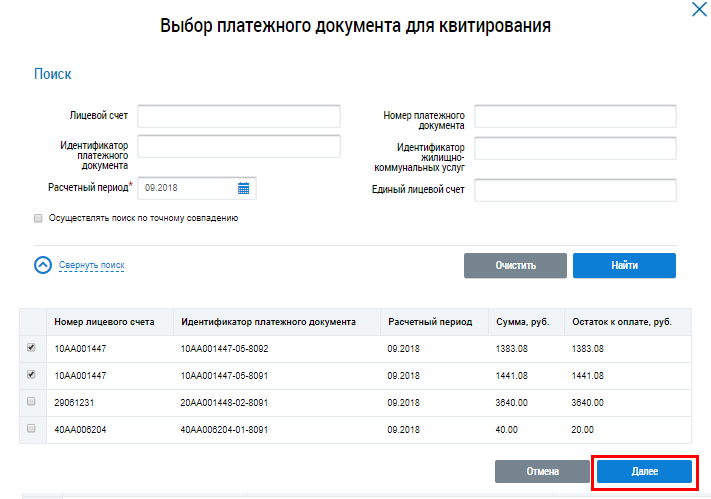711x499 pixels.
Task: Focus the Идентификатор платежного документа field
Action: 239,147
